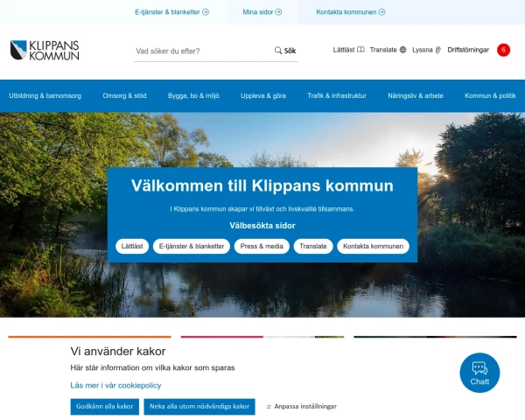Screen dimensions: 525x420
Task: Focus the Vad söker du efter search field
Action: (203, 52)
